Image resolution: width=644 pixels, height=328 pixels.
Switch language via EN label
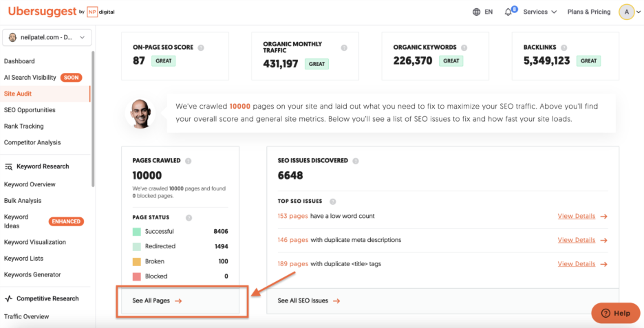(x=489, y=12)
